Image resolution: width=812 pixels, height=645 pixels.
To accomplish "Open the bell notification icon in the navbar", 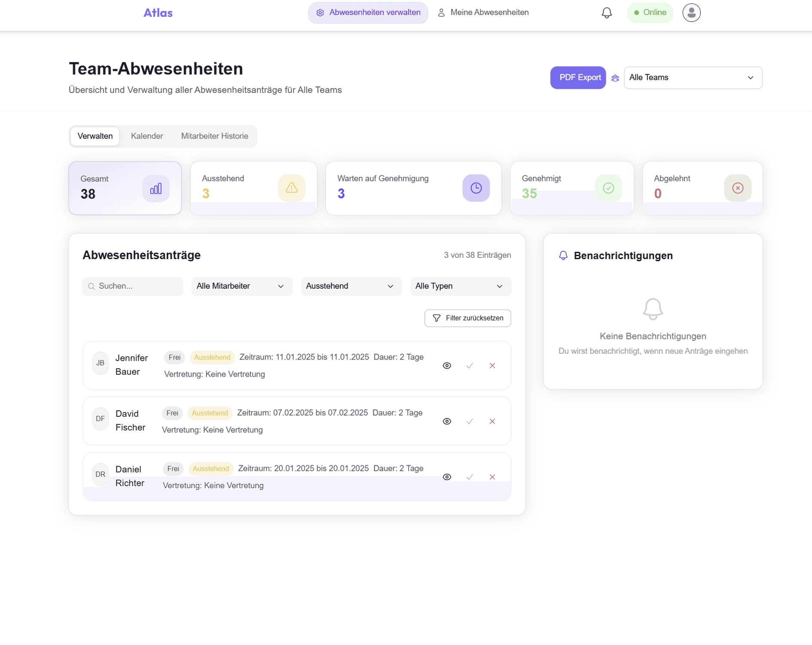I will point(607,12).
